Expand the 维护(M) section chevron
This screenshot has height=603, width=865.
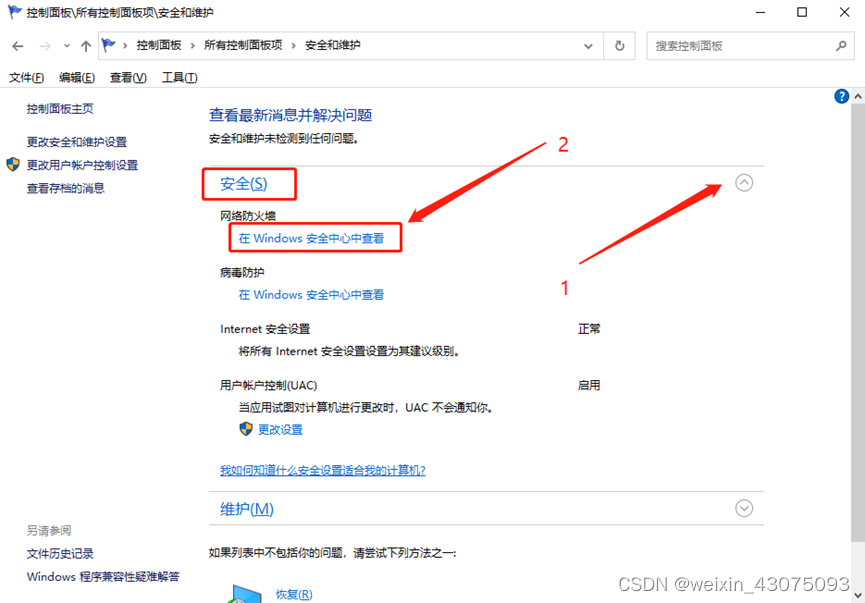click(744, 508)
